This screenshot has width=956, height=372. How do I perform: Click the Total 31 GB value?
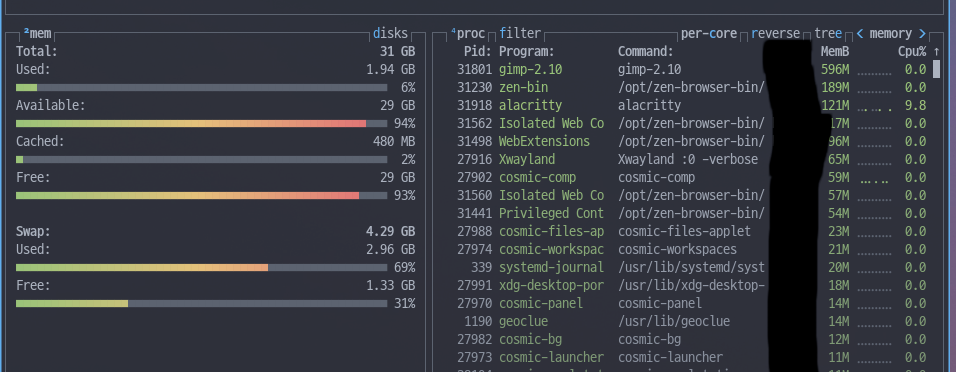398,52
